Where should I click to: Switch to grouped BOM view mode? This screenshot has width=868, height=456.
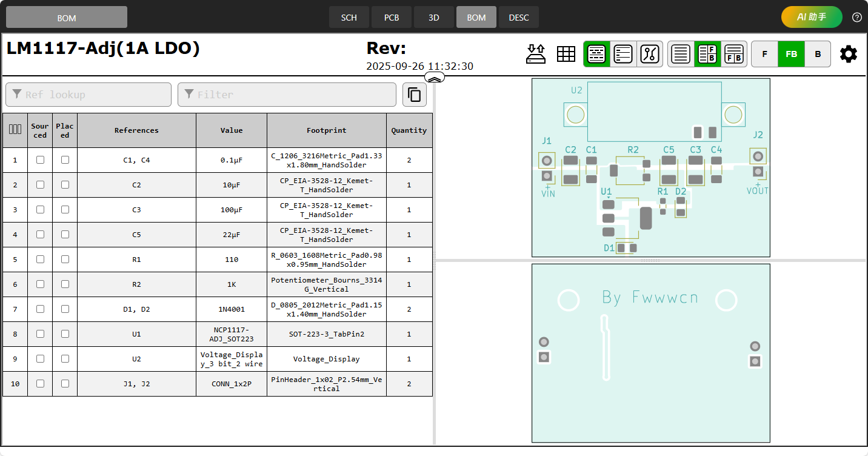[597, 54]
